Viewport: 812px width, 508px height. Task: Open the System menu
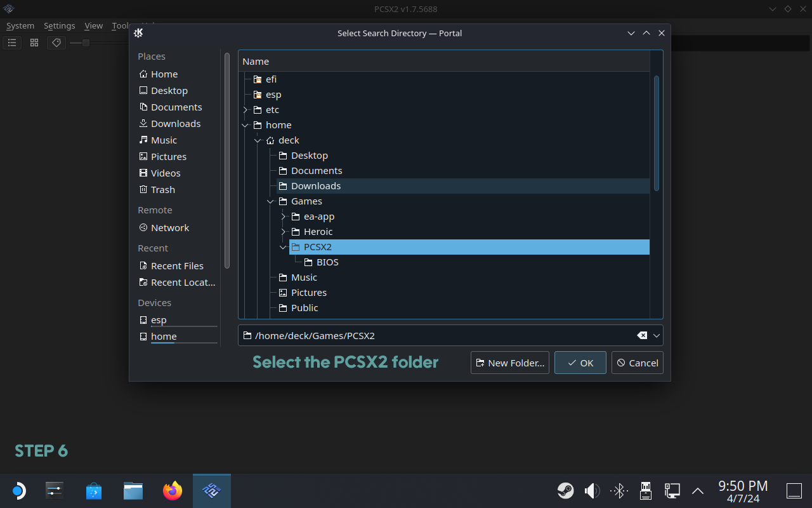coord(20,26)
